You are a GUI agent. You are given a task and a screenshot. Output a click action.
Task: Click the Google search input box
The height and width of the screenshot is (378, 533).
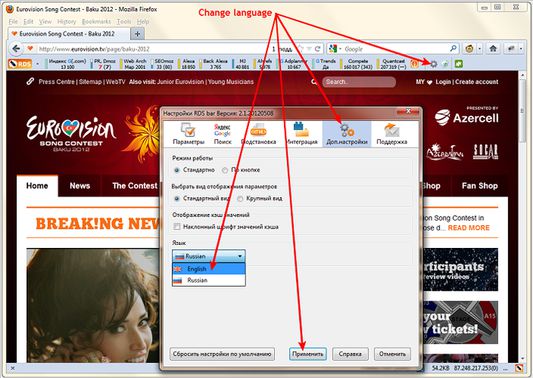coord(394,49)
